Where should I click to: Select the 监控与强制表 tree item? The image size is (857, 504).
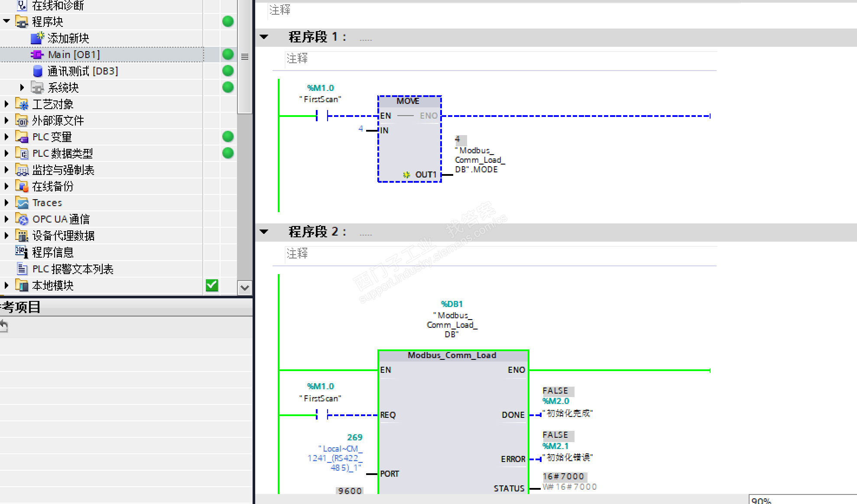coord(63,170)
